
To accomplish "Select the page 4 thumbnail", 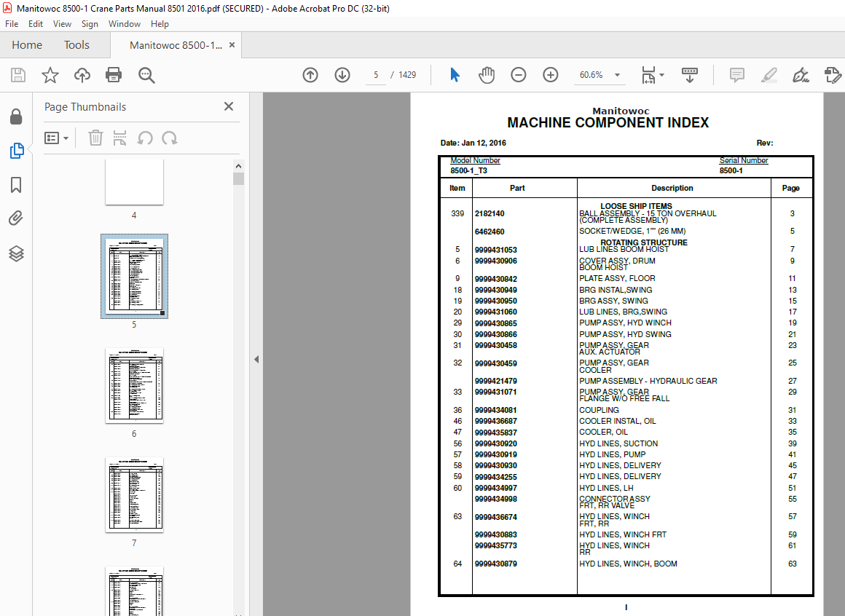I will [x=134, y=182].
